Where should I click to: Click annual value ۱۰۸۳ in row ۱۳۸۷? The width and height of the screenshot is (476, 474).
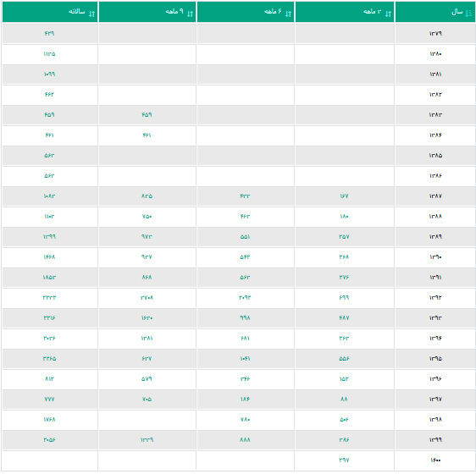coord(49,196)
